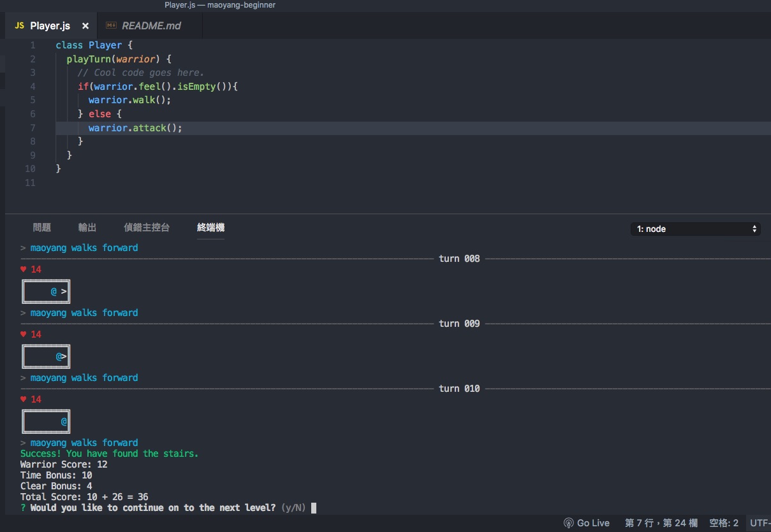The width and height of the screenshot is (771, 532).
Task: Open the 偵錯主控台 debug console panel
Action: (x=147, y=227)
